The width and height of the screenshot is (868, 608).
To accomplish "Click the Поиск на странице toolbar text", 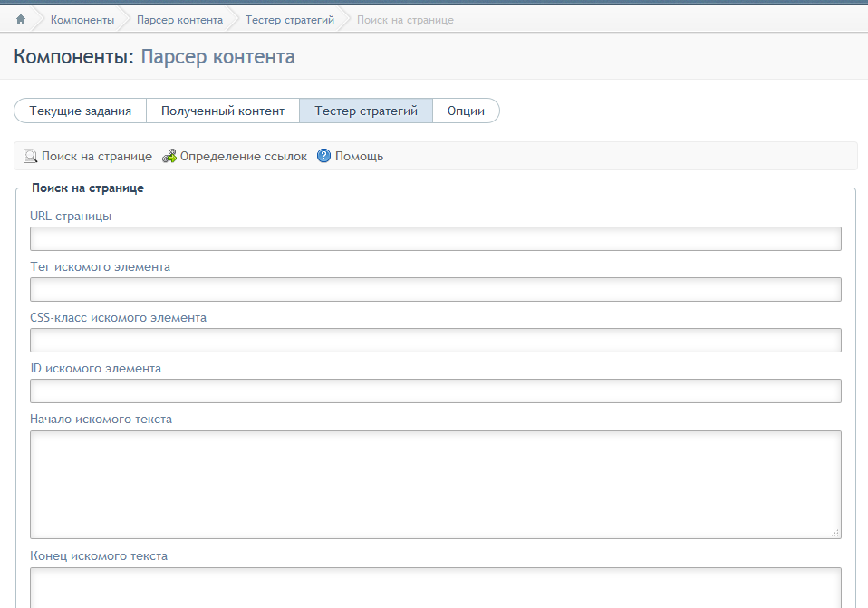I will point(97,157).
